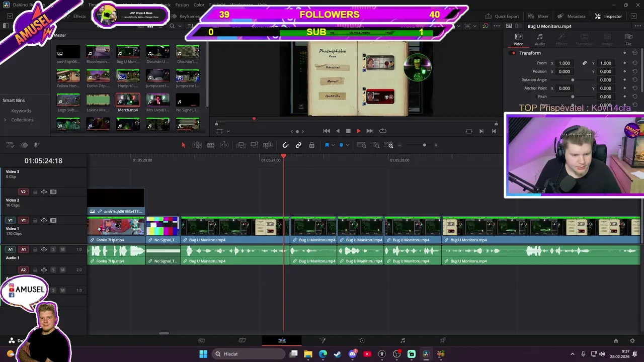Jump to first frame in viewer

[327, 131]
